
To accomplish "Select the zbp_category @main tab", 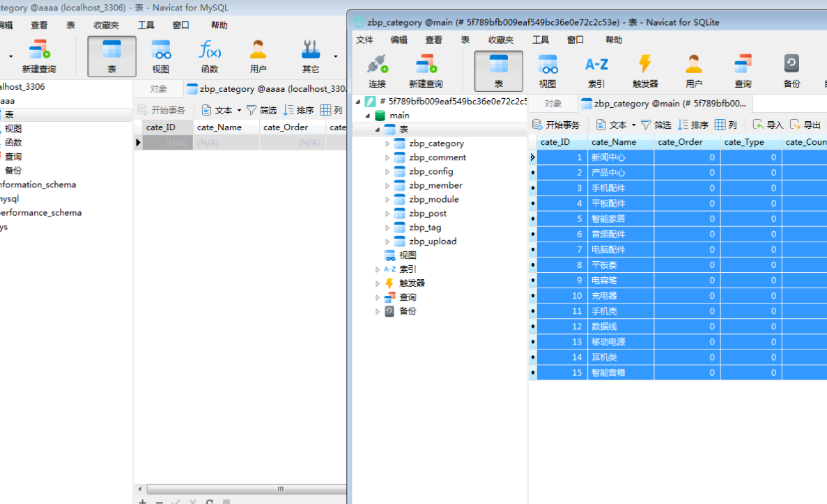I will tap(665, 104).
